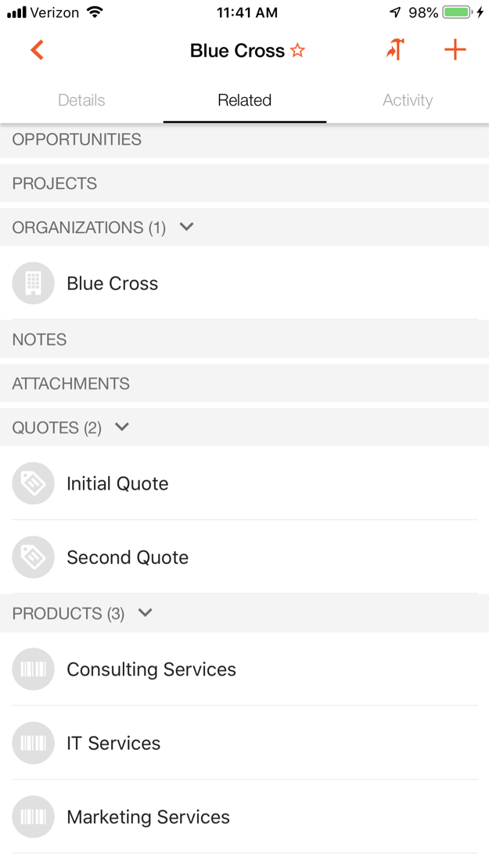Collapse the Quotes section chevron

click(x=122, y=428)
